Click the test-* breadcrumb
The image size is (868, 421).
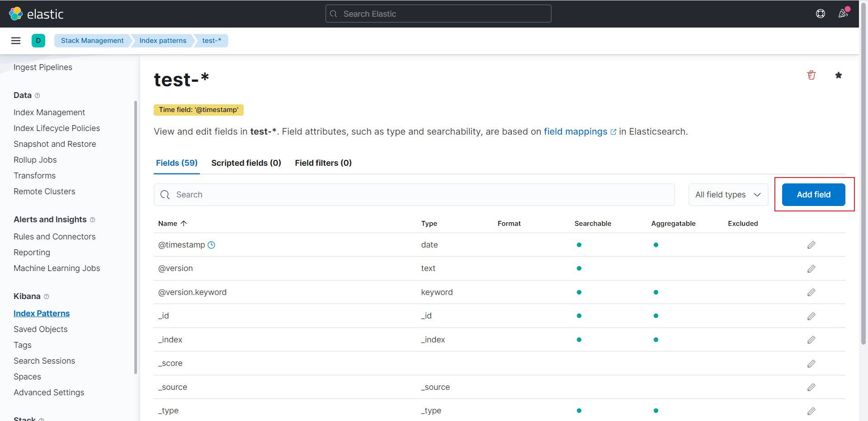coord(212,41)
